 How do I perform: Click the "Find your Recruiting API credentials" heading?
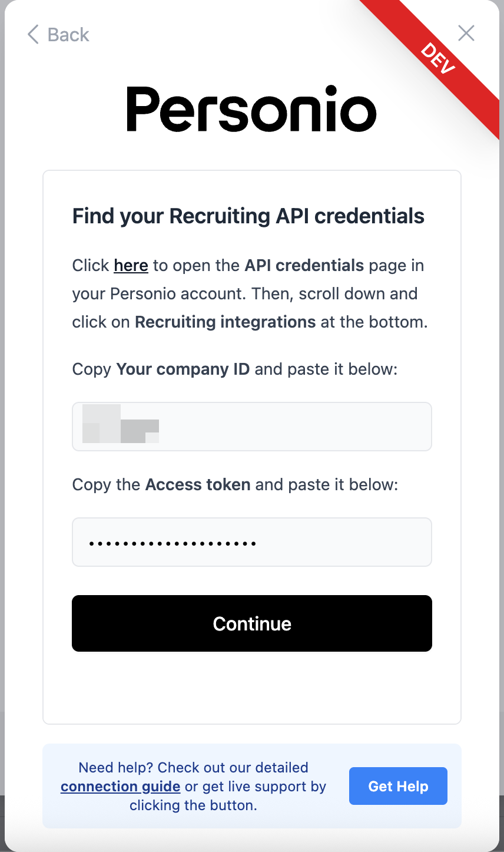tap(248, 216)
